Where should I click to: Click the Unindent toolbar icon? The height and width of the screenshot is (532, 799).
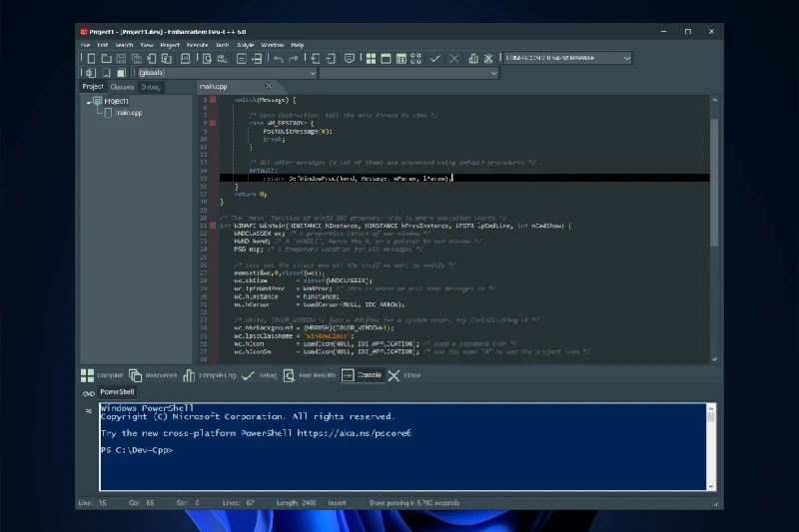click(x=331, y=59)
